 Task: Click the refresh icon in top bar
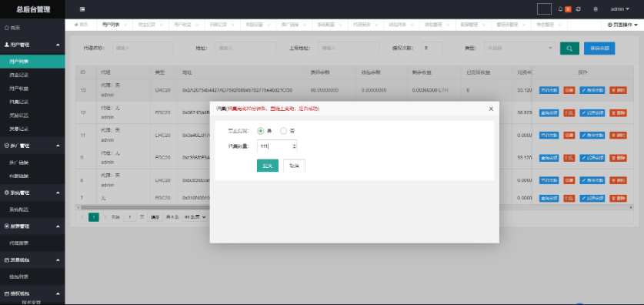coord(579,9)
